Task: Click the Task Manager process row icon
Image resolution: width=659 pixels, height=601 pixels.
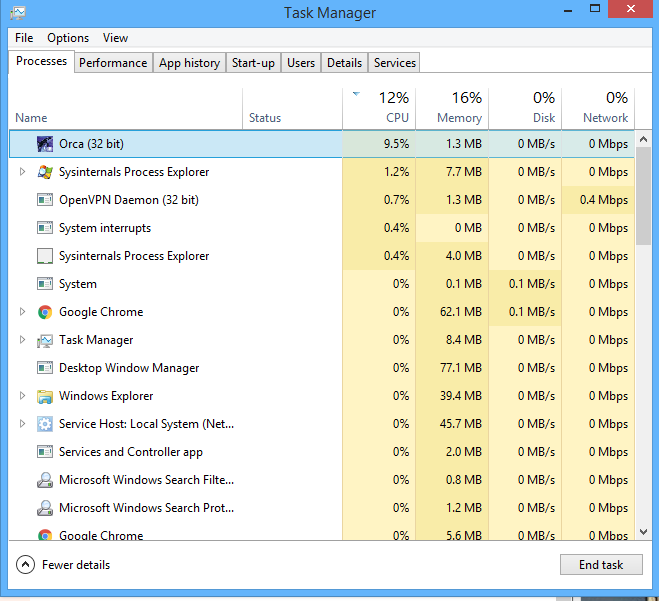Action: pos(45,340)
